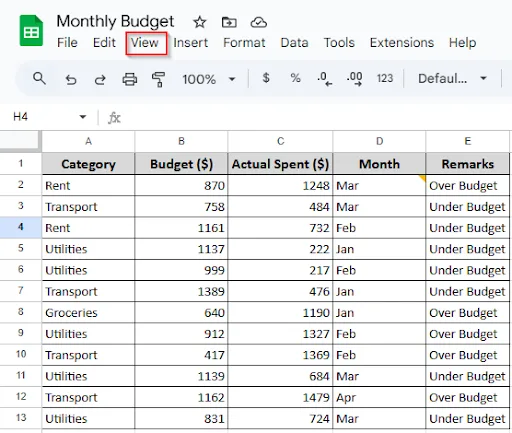Open the Default font dropdown
Image resolution: width=512 pixels, height=433 pixels.
coord(452,79)
